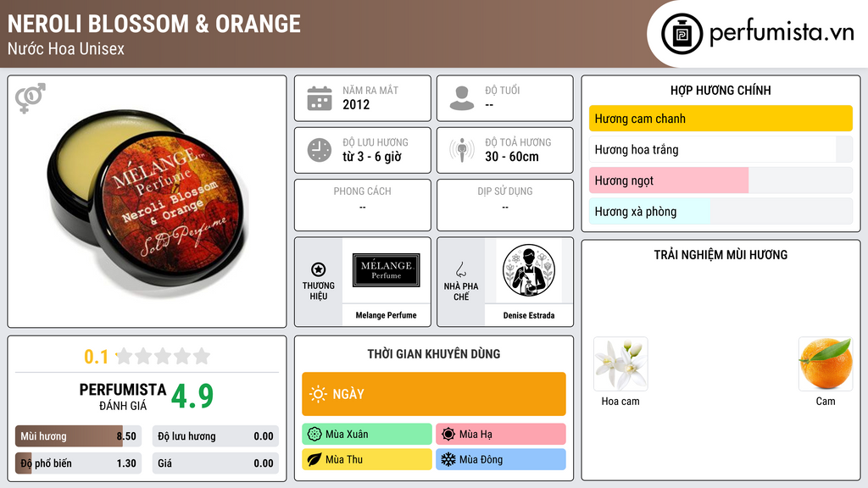868x488 pixels.
Task: Click the Ngày recommended time button
Action: click(434, 394)
